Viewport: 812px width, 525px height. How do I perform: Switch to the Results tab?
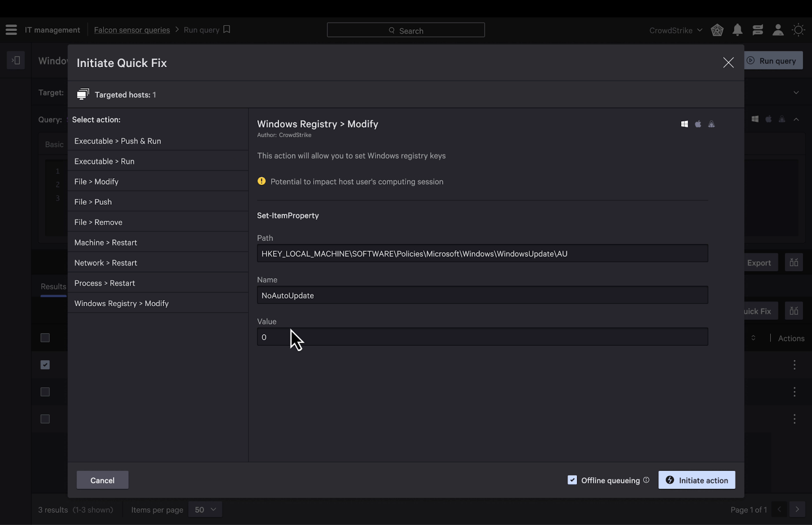[x=53, y=286]
